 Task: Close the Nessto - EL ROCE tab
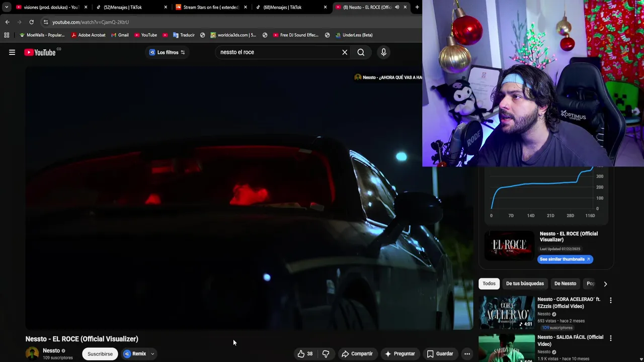(405, 7)
